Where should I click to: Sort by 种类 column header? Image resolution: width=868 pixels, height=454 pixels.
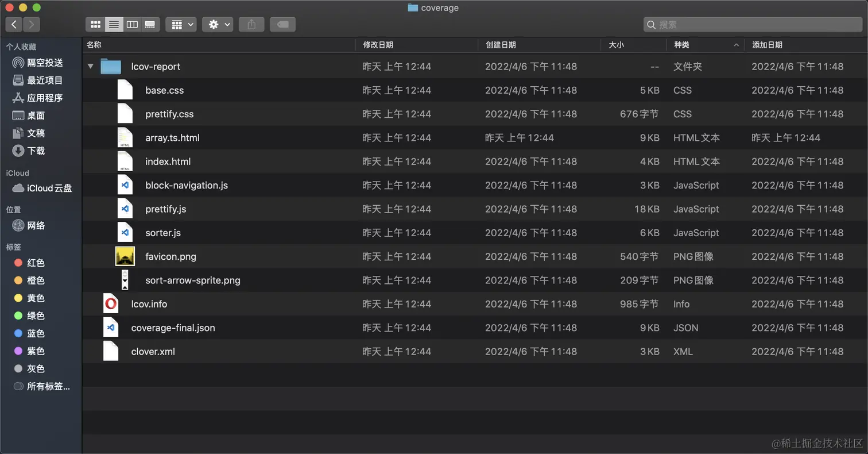click(682, 45)
